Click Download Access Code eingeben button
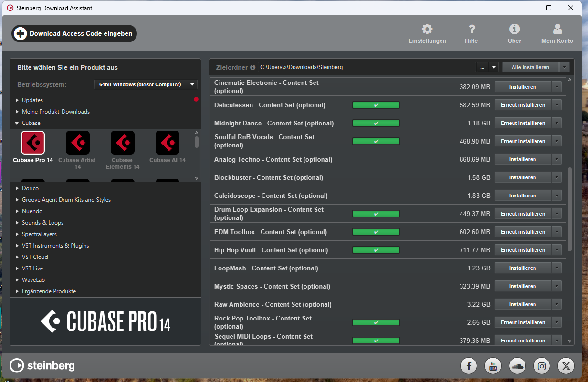Screen dimensions: 588x382 pos(74,34)
